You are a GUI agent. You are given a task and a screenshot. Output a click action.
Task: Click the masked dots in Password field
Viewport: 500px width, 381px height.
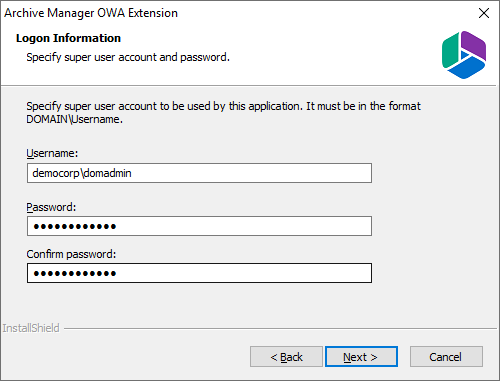(x=75, y=227)
